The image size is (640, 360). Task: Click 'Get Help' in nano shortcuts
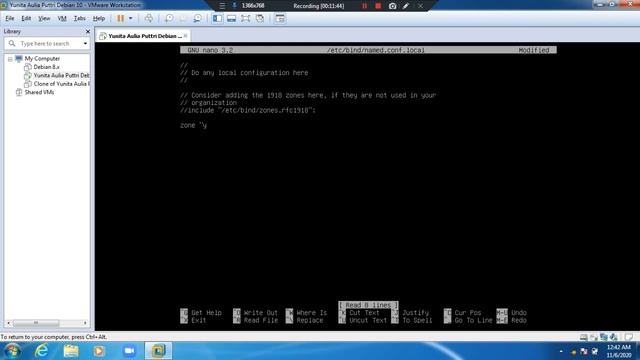coord(206,313)
